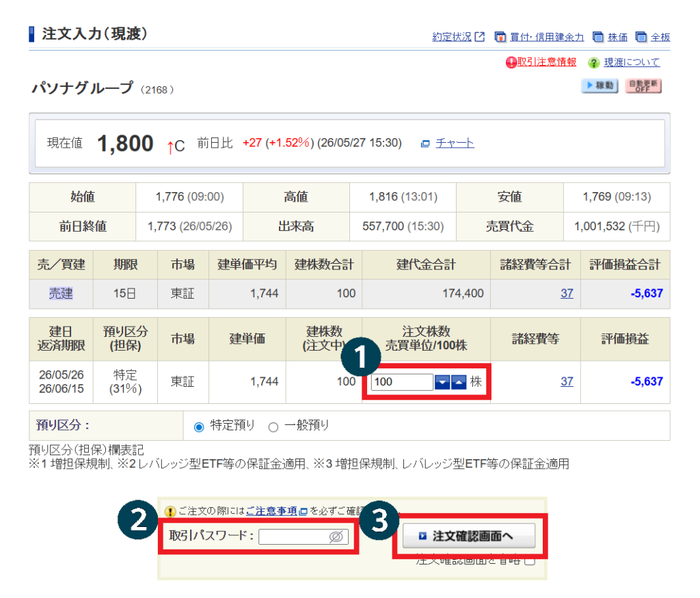Click the yellow caution icon near ご注文の際には

[170, 511]
